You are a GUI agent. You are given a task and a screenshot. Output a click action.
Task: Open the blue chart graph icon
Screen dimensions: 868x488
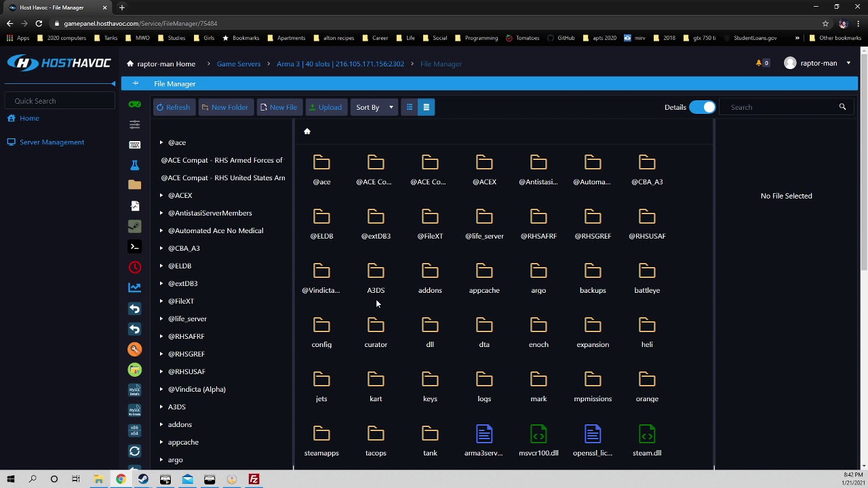pos(134,287)
